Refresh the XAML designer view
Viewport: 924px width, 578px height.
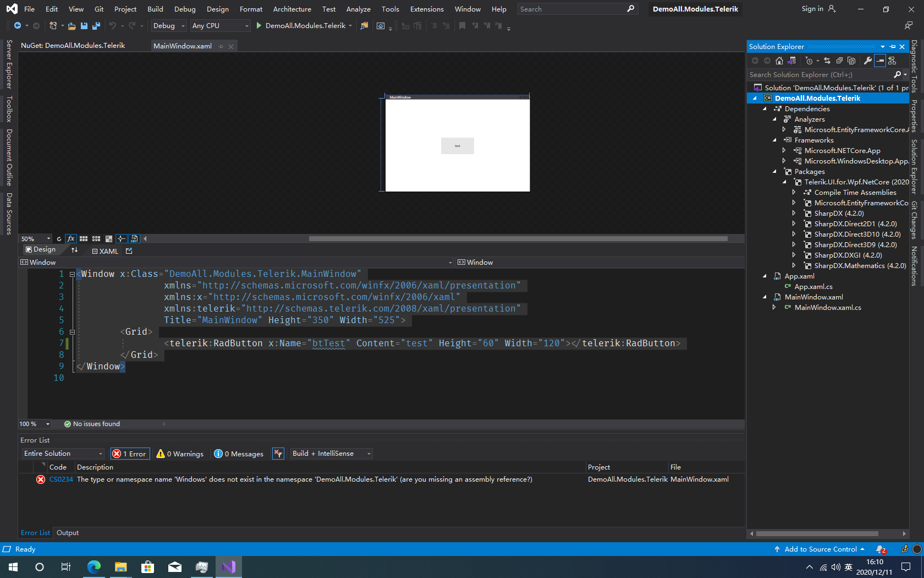(x=59, y=239)
